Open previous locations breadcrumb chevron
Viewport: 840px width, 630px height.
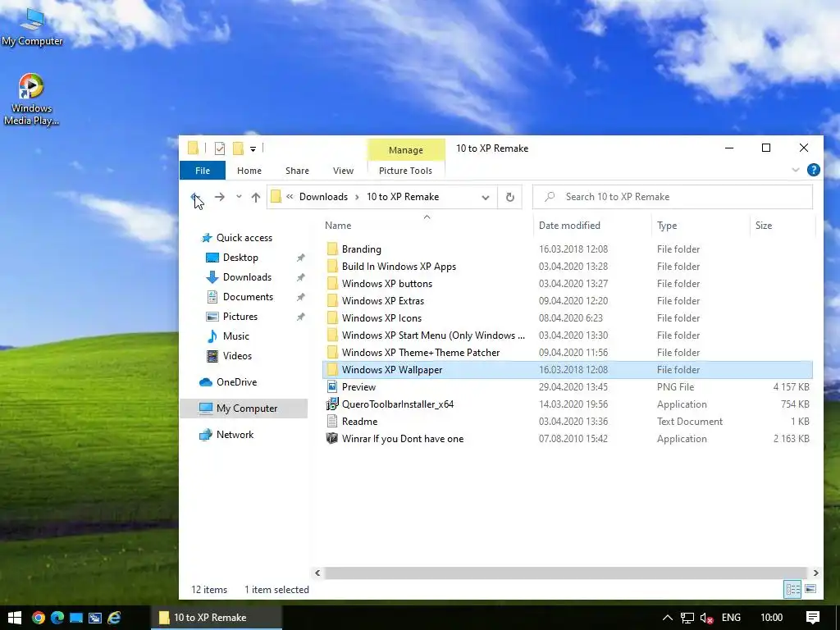point(290,197)
